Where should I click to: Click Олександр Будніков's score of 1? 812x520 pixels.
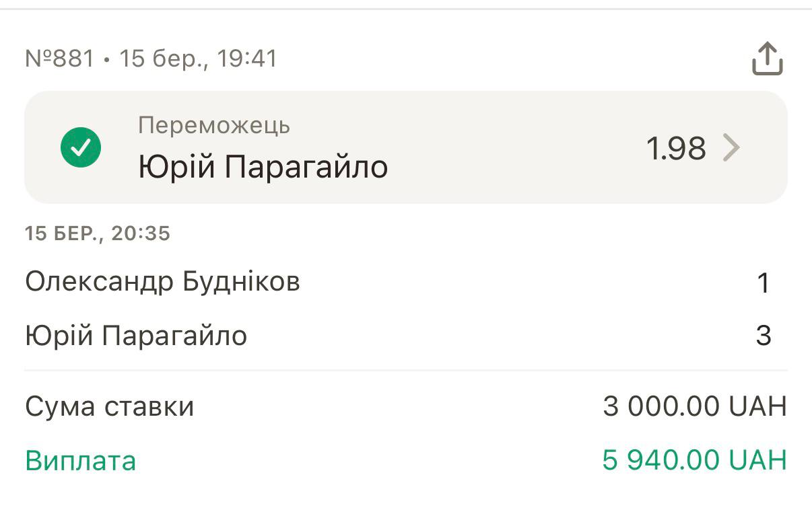click(x=763, y=283)
